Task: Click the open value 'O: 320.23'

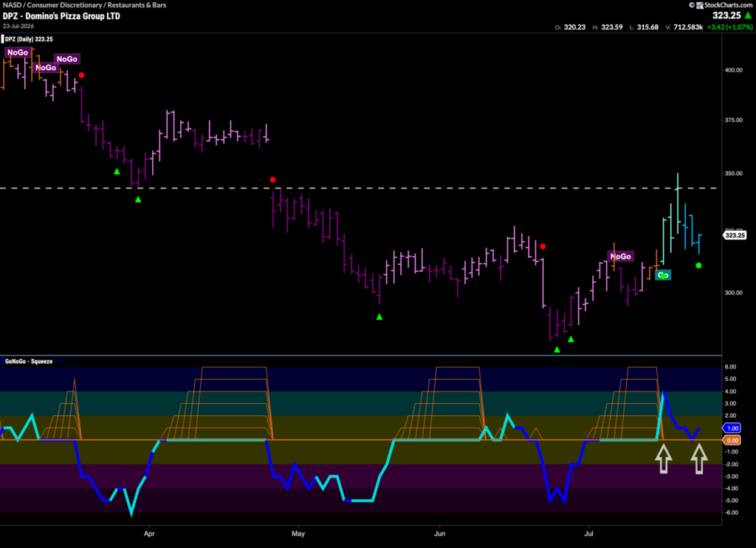Action: point(570,27)
